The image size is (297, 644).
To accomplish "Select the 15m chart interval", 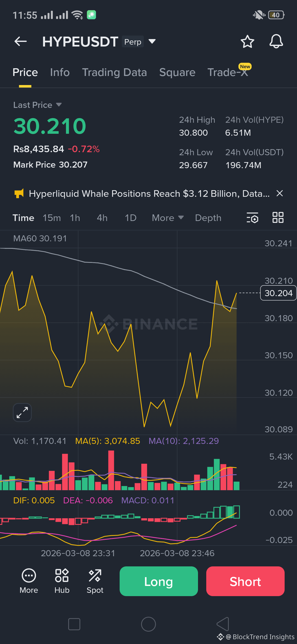I will click(x=52, y=218).
